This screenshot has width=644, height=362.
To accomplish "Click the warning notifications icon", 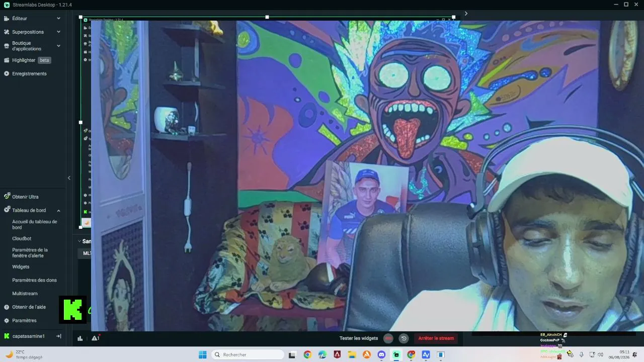I will pos(95,338).
